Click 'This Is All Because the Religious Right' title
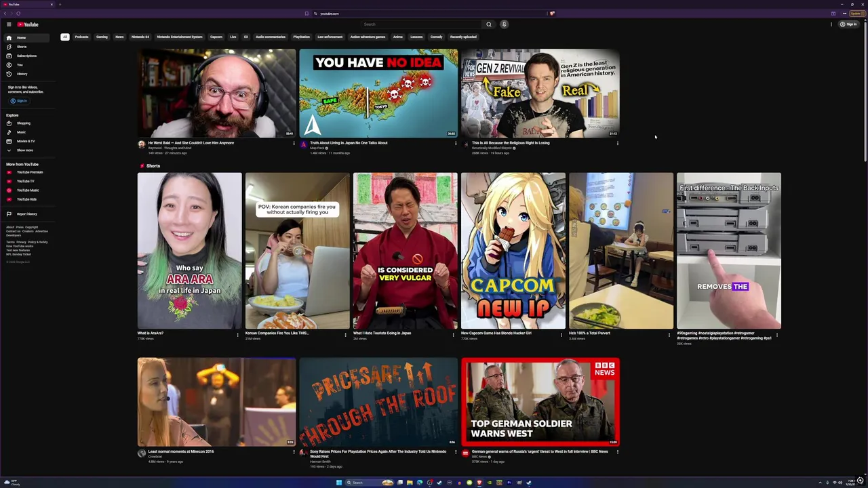 click(511, 143)
